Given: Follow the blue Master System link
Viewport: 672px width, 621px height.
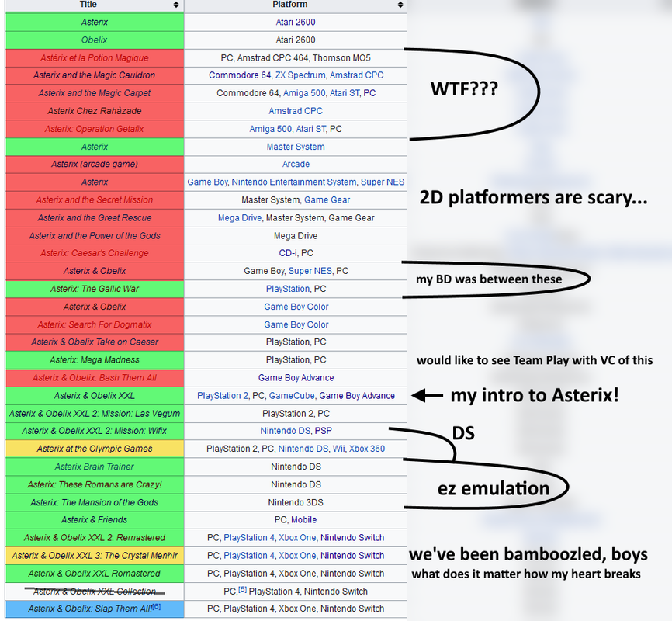Looking at the screenshot, I should pos(296,147).
